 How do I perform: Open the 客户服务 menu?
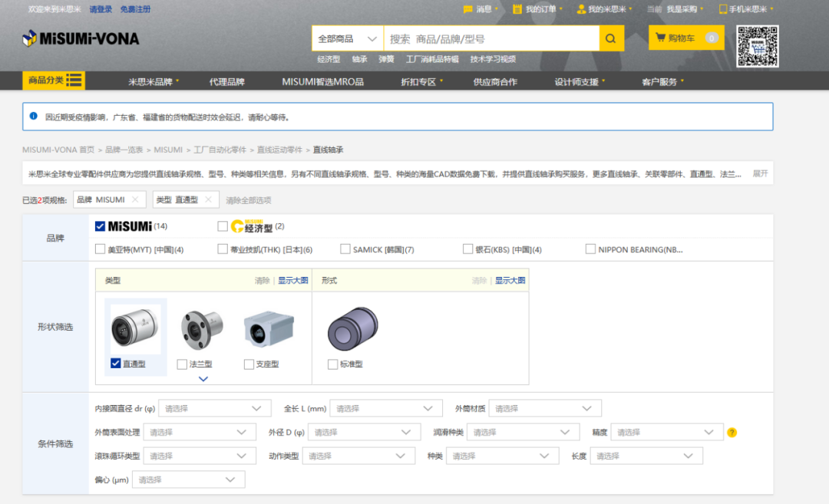[x=662, y=82]
